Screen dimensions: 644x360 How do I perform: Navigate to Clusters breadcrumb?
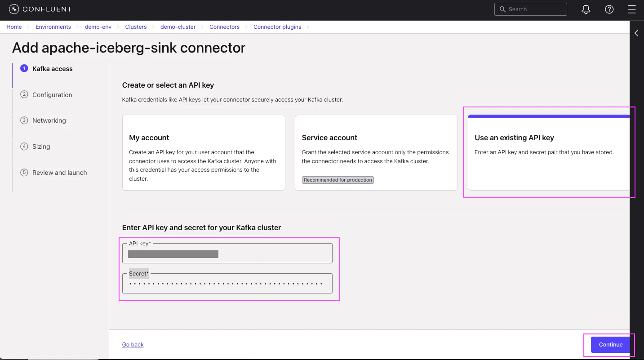136,27
